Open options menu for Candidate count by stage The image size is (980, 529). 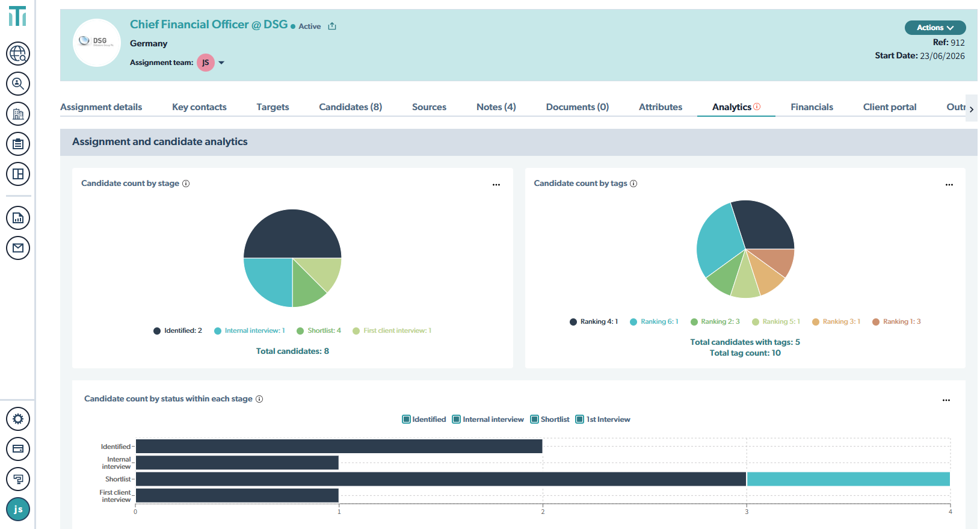pyautogui.click(x=496, y=185)
